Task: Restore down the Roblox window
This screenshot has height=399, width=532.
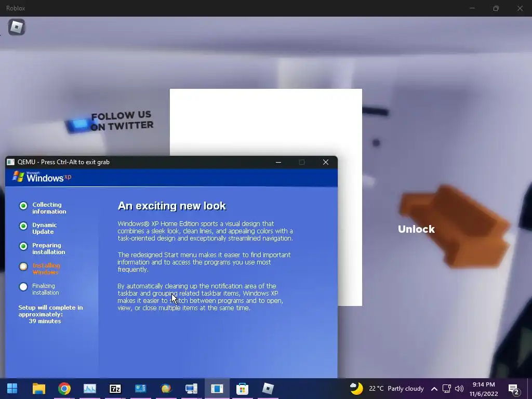Action: click(x=496, y=8)
